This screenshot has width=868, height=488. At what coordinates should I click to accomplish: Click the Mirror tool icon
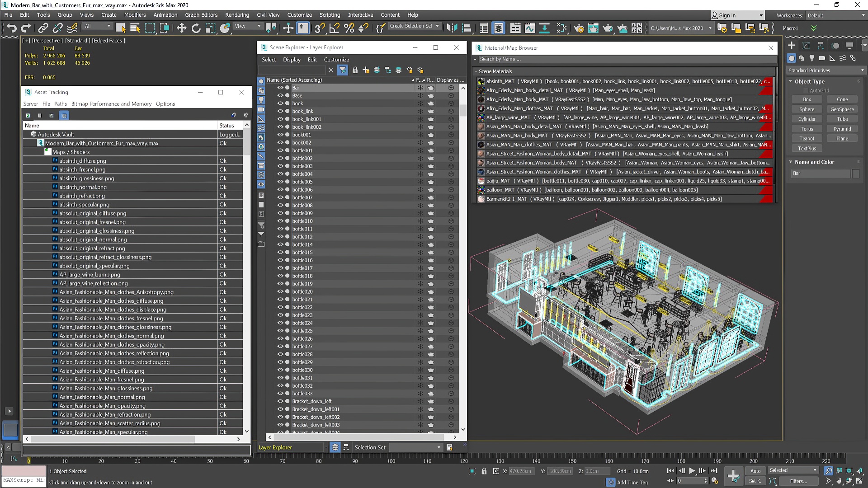coord(452,28)
